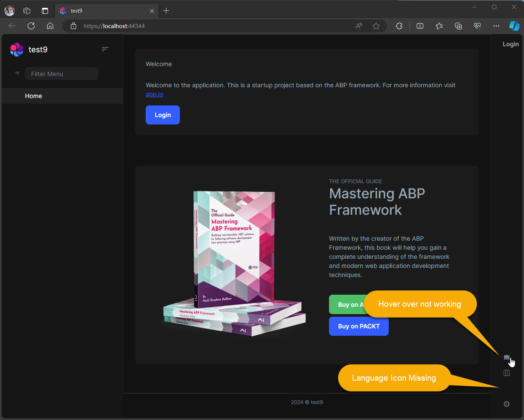The height and width of the screenshot is (420, 524).
Task: Open browser Settings and more ellipsis menu
Action: point(496,26)
